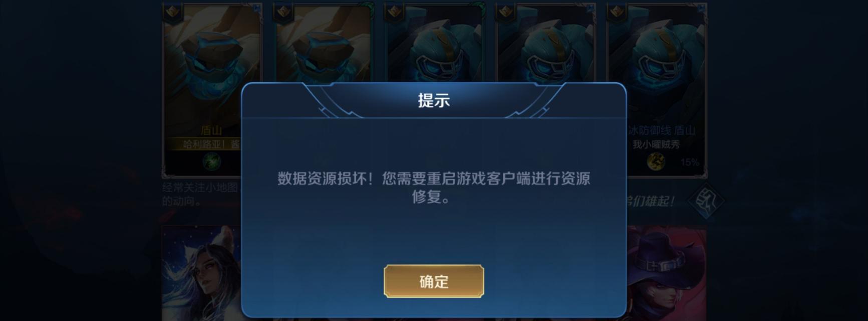This screenshot has width=868, height=321.
Task: Tap the rank badge on the middle hero card
Action: [394, 13]
